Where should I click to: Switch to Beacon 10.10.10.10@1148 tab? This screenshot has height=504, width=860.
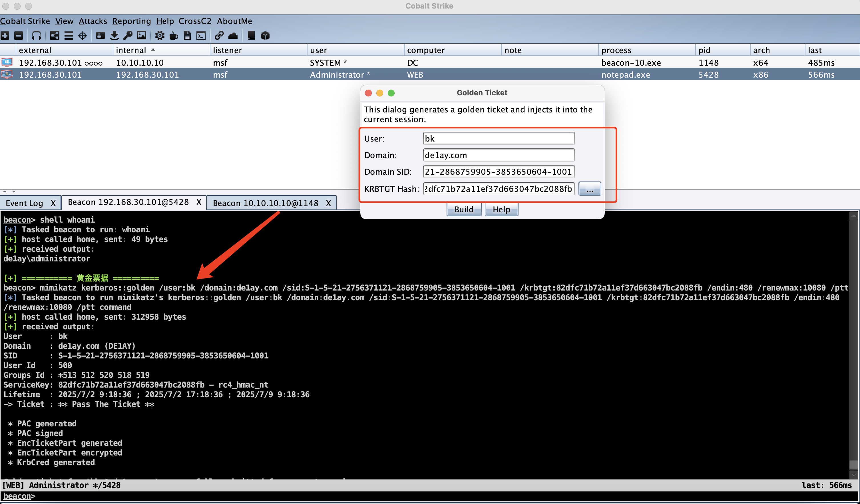tap(266, 203)
